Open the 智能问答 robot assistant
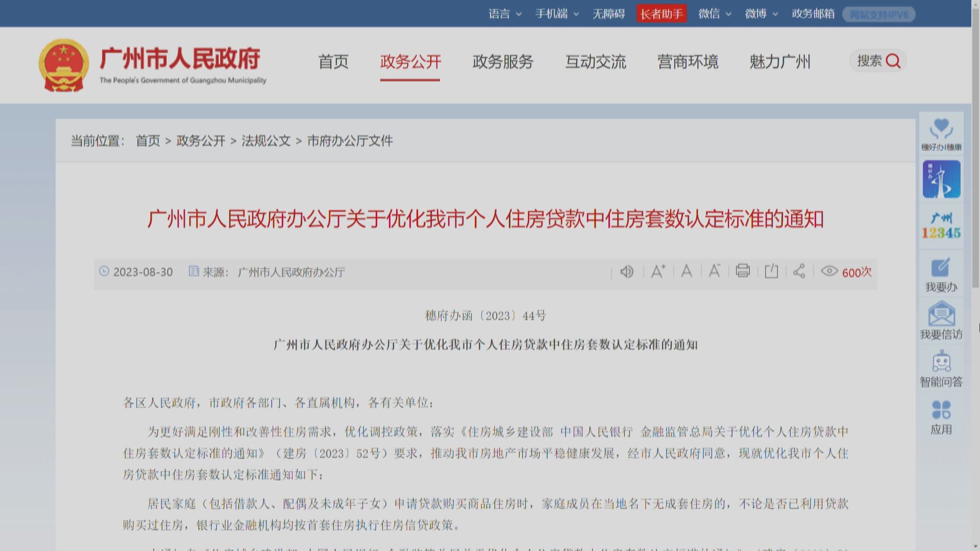The width and height of the screenshot is (980, 551). click(942, 363)
